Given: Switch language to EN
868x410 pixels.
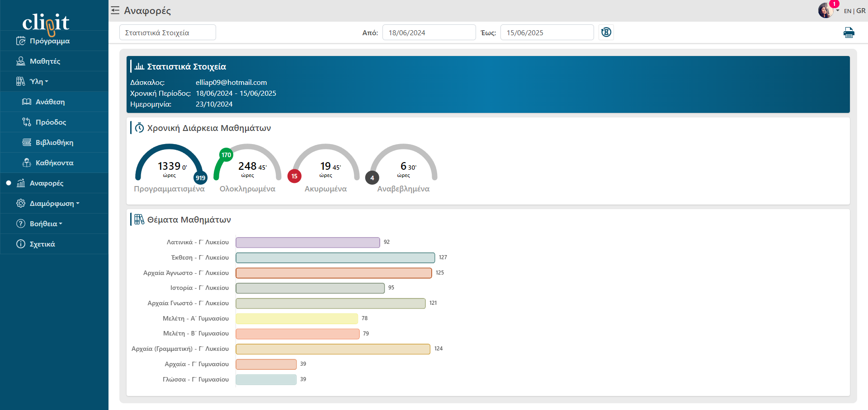Looking at the screenshot, I should [847, 11].
